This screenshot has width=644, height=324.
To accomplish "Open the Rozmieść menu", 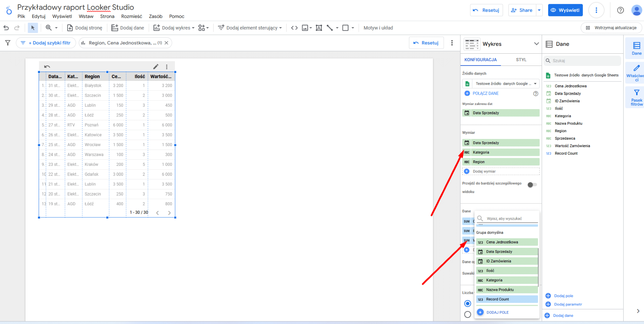I will pos(132,16).
